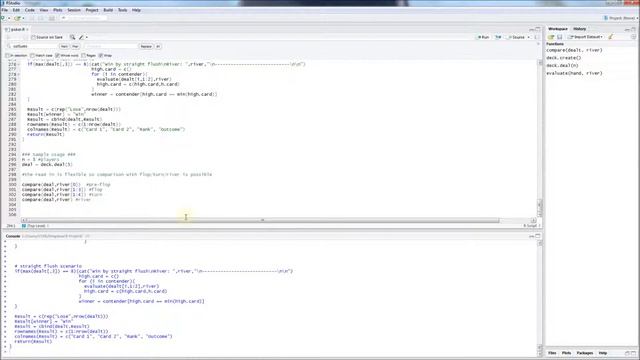Select the bottom-right Plots tab

566,353
